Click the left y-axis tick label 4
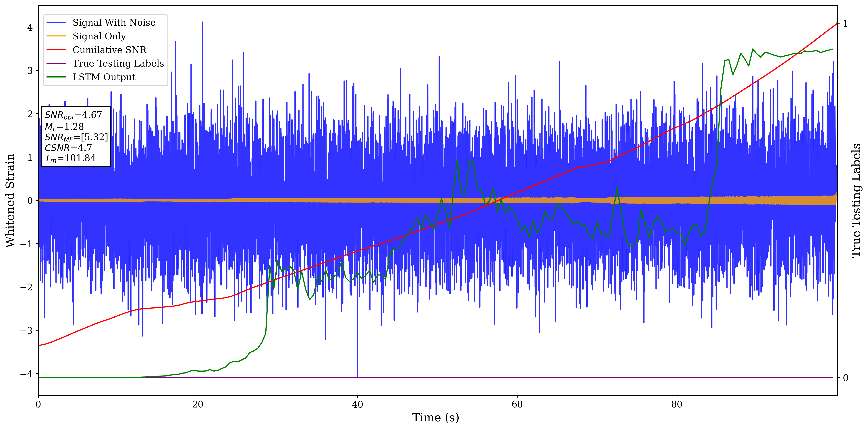868x429 pixels. point(30,27)
